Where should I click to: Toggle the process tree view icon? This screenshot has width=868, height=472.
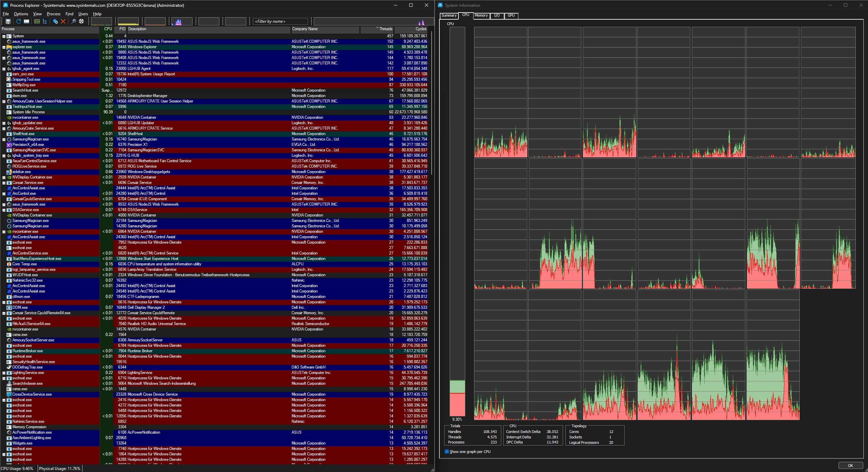click(x=45, y=21)
